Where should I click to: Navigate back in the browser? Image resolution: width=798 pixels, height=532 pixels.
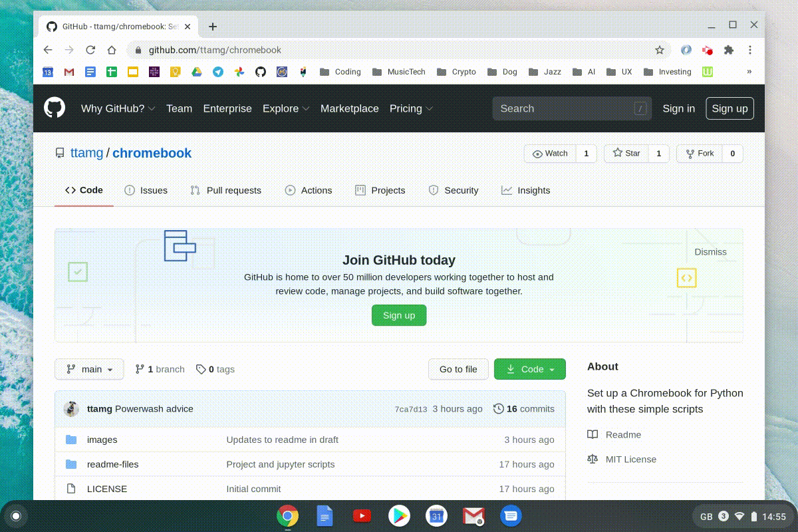coord(48,50)
